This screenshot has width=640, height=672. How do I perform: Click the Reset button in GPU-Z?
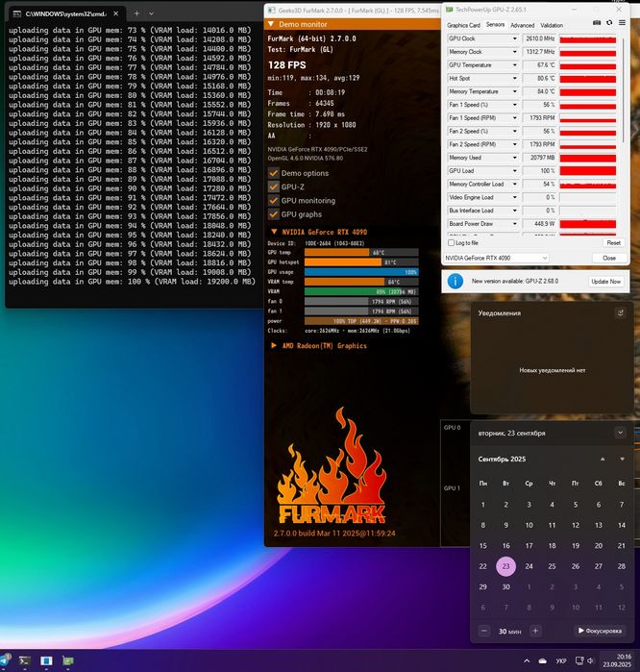(x=613, y=243)
